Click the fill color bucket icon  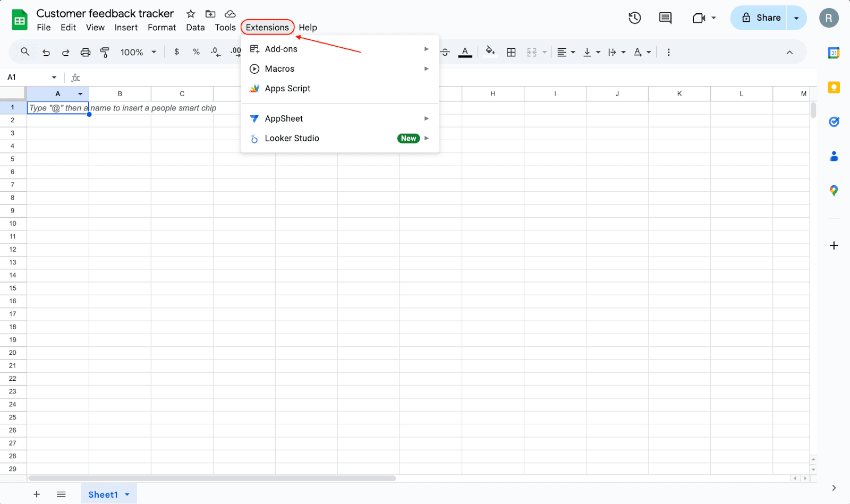point(490,52)
